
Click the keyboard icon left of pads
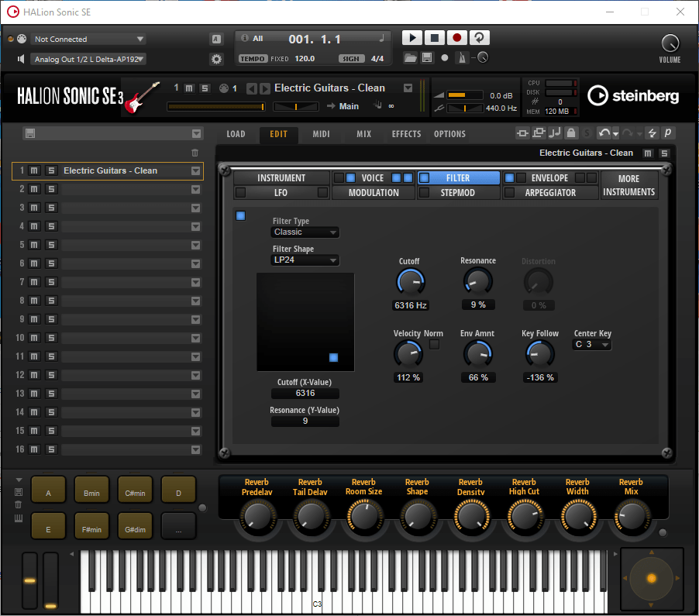pyautogui.click(x=19, y=518)
